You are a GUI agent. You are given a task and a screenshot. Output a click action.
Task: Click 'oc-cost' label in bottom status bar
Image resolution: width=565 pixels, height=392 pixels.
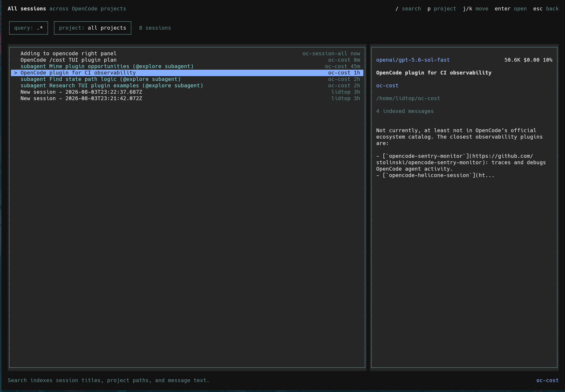tap(547, 381)
